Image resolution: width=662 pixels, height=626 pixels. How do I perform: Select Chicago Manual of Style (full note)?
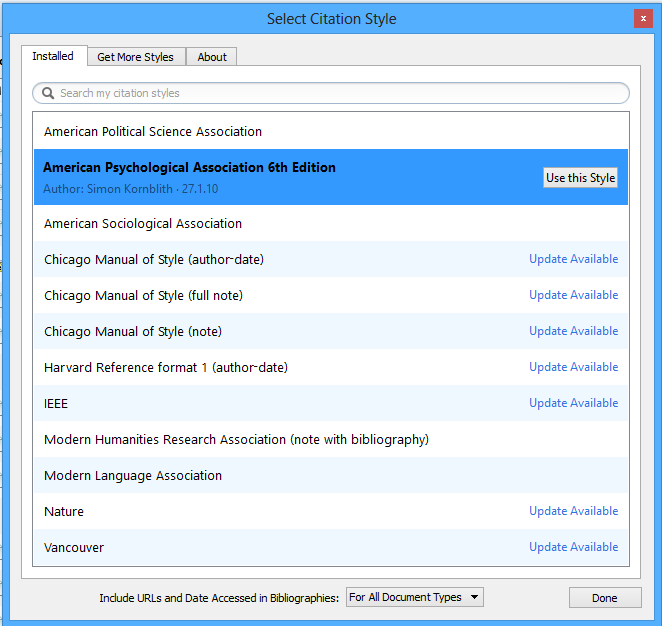click(x=331, y=295)
